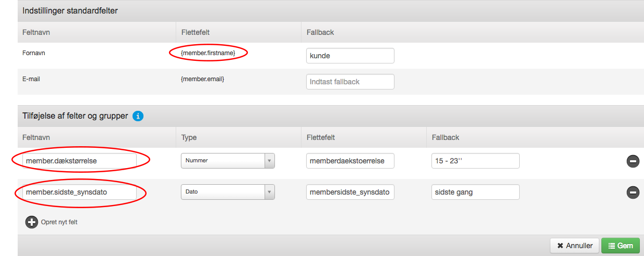Click the Opret nyt felt link

(x=59, y=222)
